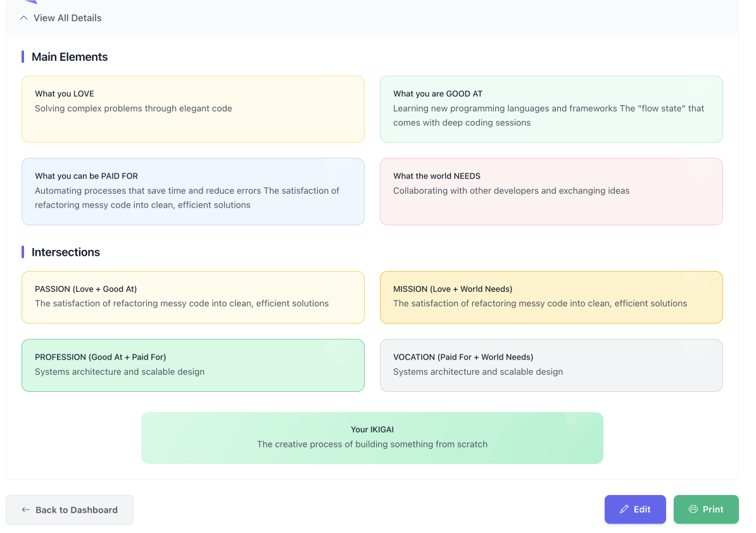Click the left arrow icon near Dashboard
Screen dimensions: 756x533
26,510
